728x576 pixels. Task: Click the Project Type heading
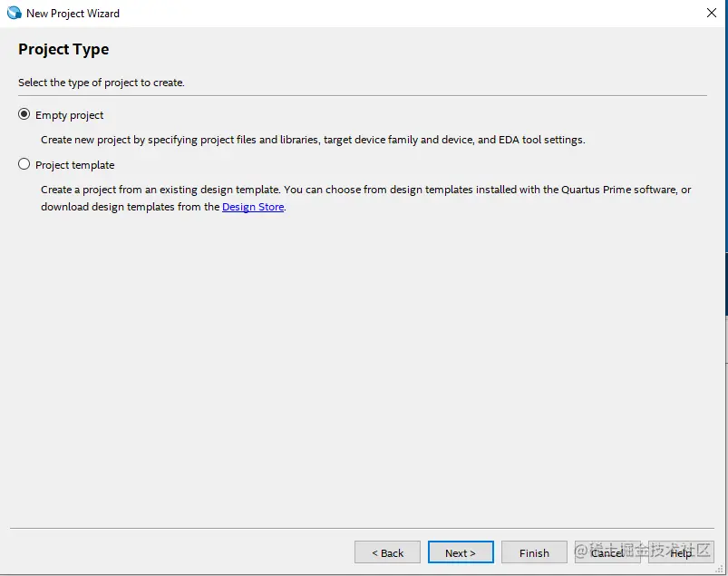point(63,49)
